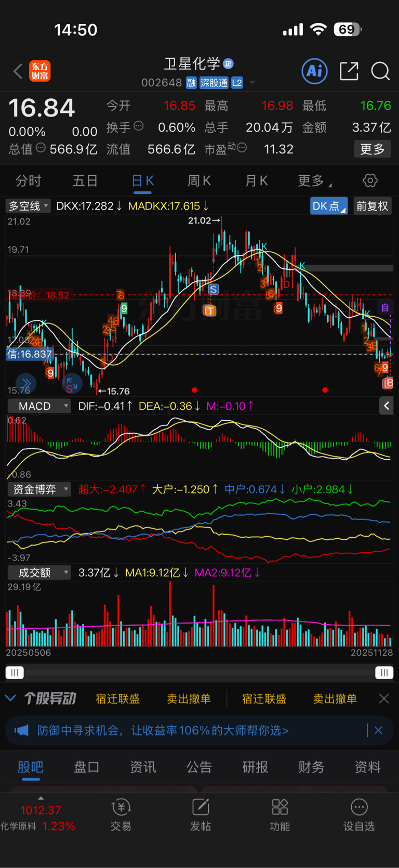Open 发帖 post icon

pos(201,815)
